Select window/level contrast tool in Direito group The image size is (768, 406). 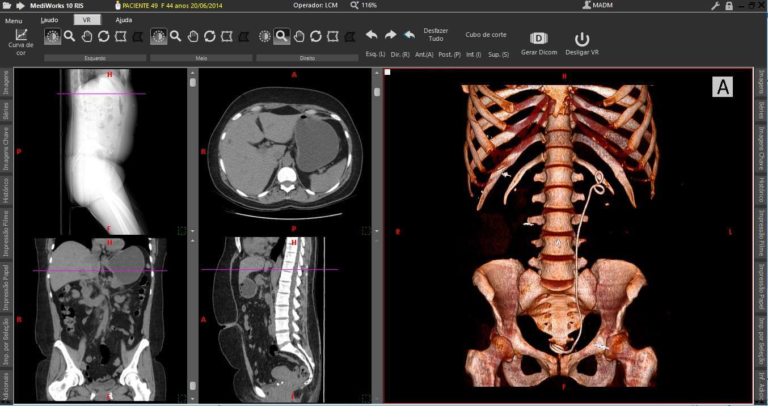pyautogui.click(x=264, y=36)
